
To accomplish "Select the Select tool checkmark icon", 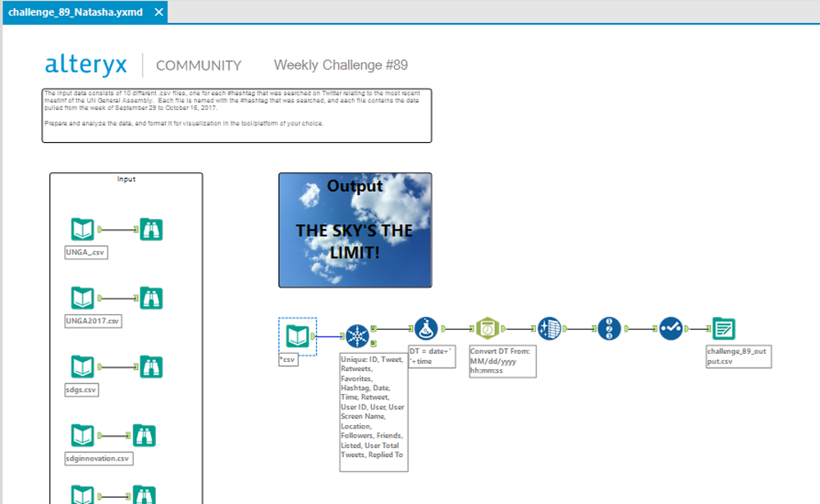I will point(671,329).
